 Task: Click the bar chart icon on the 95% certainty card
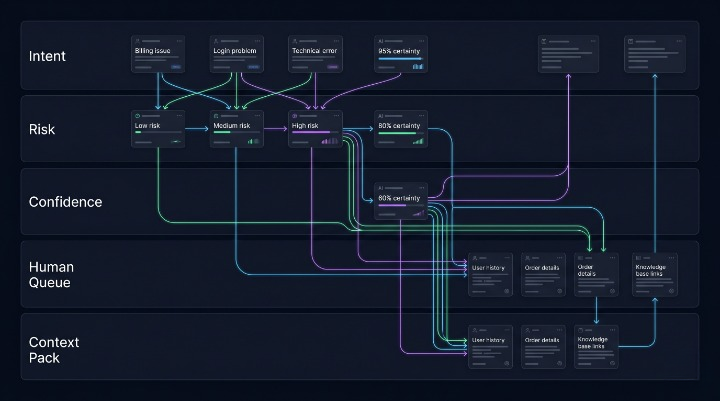click(x=417, y=67)
